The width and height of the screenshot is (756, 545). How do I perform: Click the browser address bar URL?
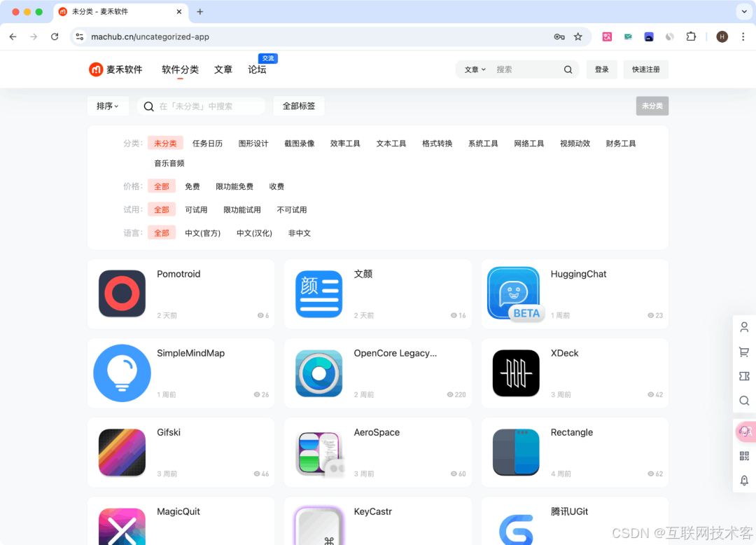pos(150,36)
